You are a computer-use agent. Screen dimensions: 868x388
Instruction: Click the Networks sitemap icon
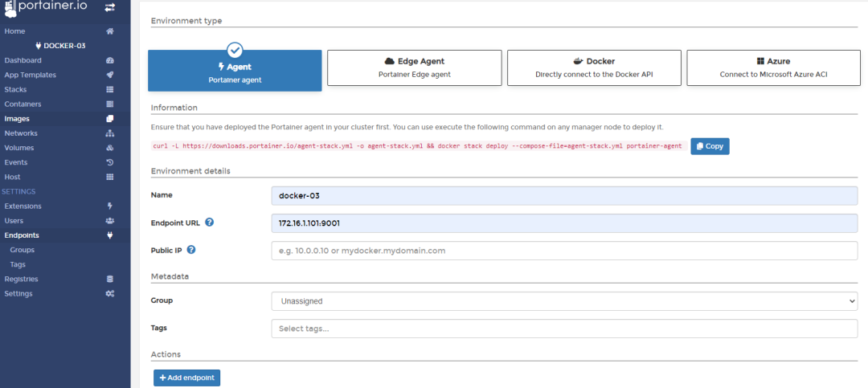coord(109,133)
